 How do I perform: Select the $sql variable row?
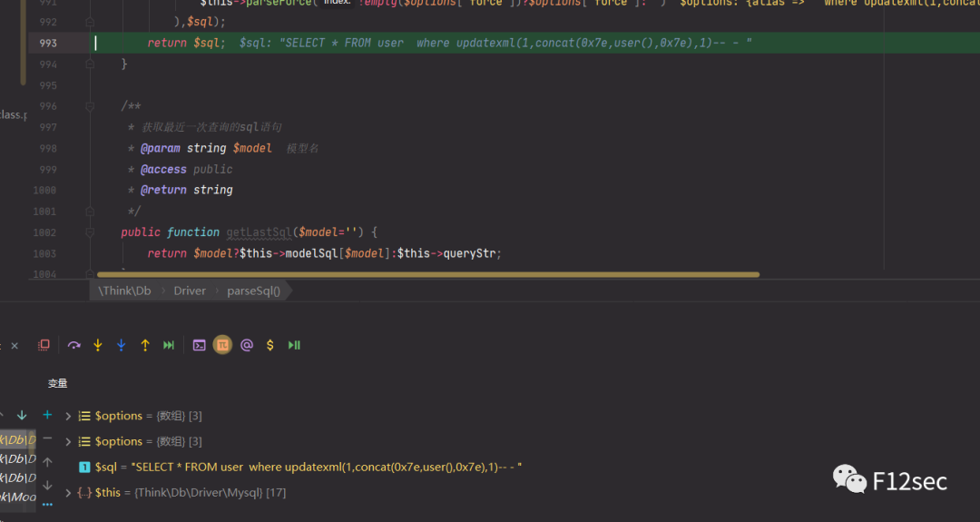300,467
